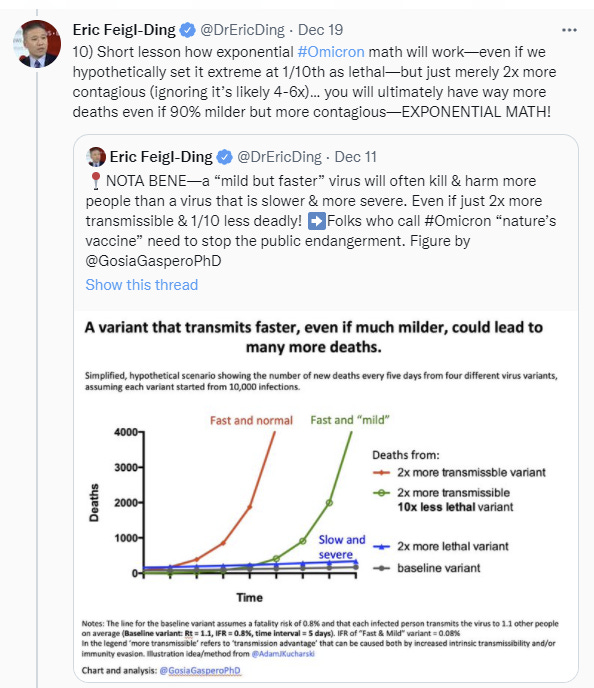Image resolution: width=594 pixels, height=688 pixels.
Task: Click the red 2x more transmissible legend marker
Action: click(381, 473)
